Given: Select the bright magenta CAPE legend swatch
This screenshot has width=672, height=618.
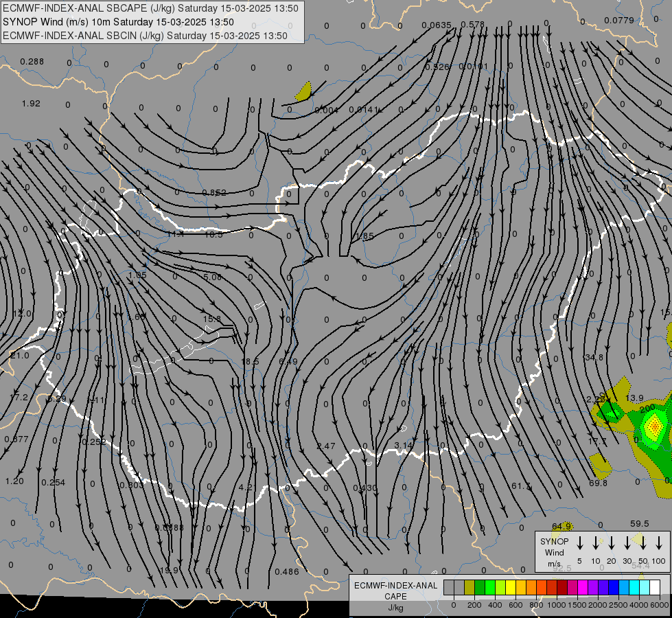Looking at the screenshot, I should (583, 588).
